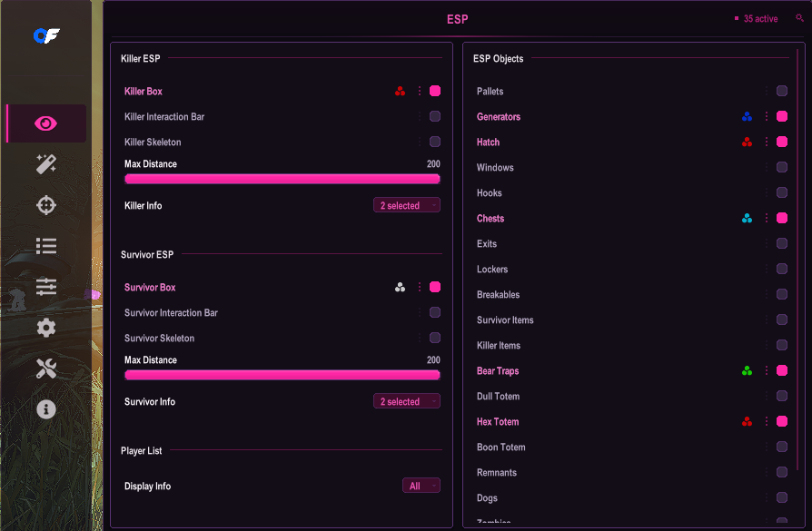Image resolution: width=812 pixels, height=531 pixels.
Task: Change Chests cyan color swatch
Action: (747, 219)
